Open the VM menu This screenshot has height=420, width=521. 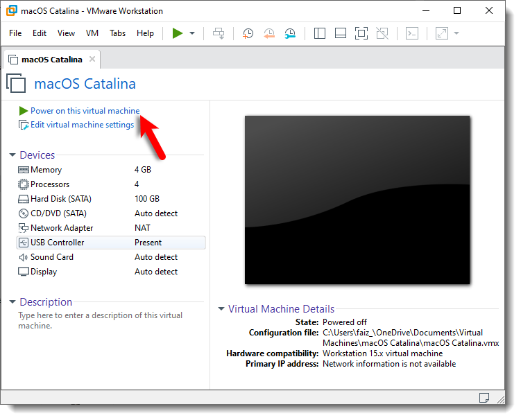92,33
